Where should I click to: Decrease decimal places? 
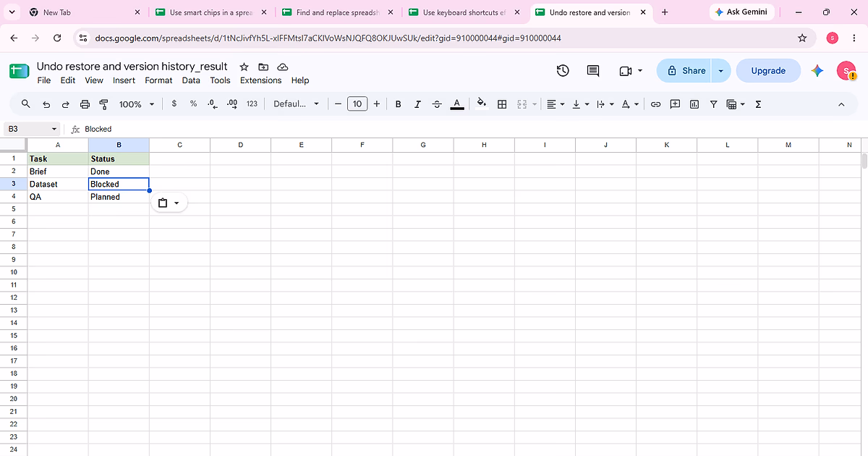(212, 104)
